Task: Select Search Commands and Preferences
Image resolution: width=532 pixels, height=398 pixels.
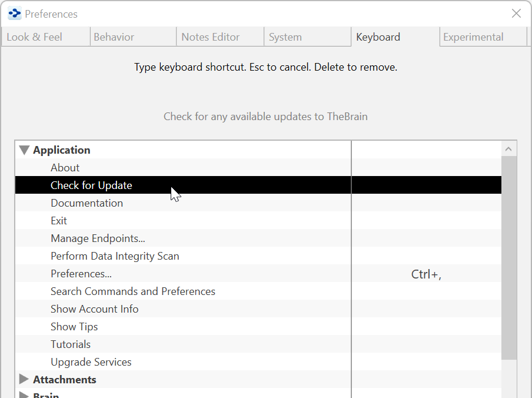Action: (x=133, y=291)
